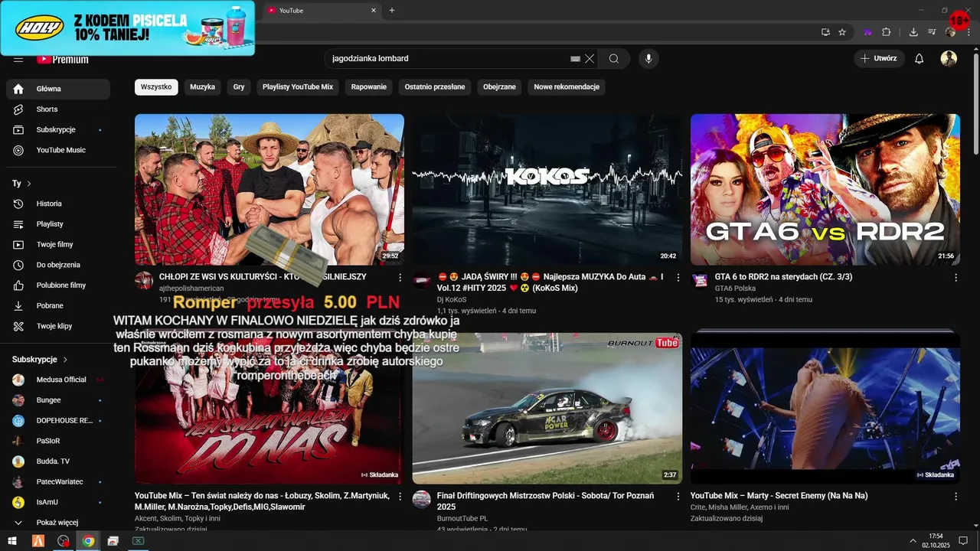The width and height of the screenshot is (980, 551).
Task: Select the Muzyka filter chip
Action: [203, 87]
